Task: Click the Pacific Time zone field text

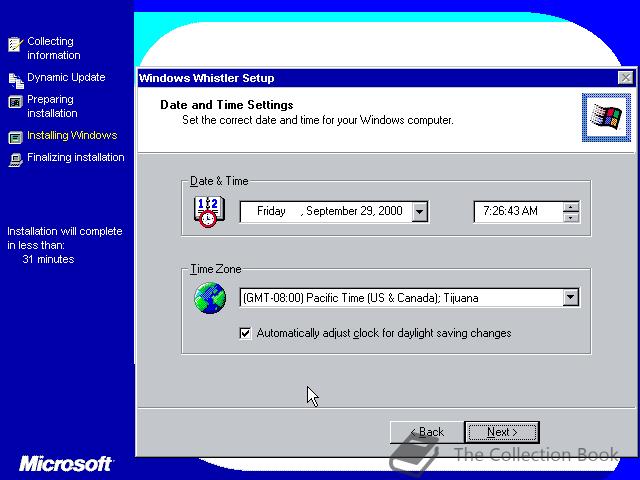Action: (361, 298)
